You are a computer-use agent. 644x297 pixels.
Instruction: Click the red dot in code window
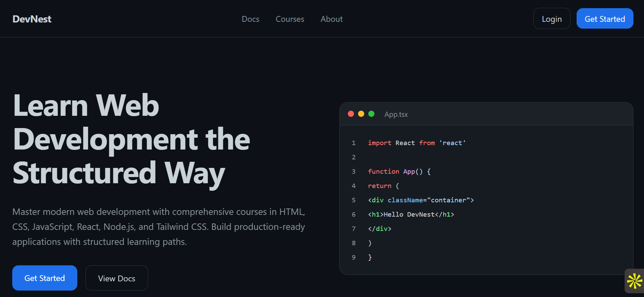coord(351,114)
